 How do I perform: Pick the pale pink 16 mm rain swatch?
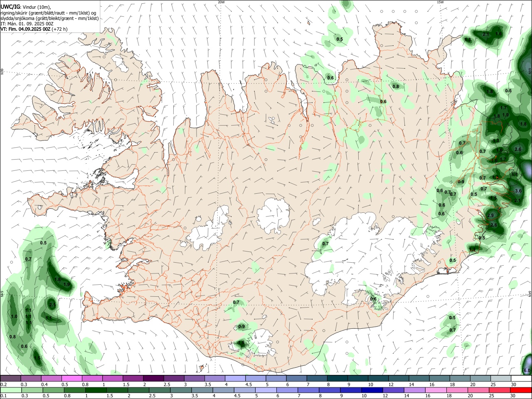[x=436, y=390]
